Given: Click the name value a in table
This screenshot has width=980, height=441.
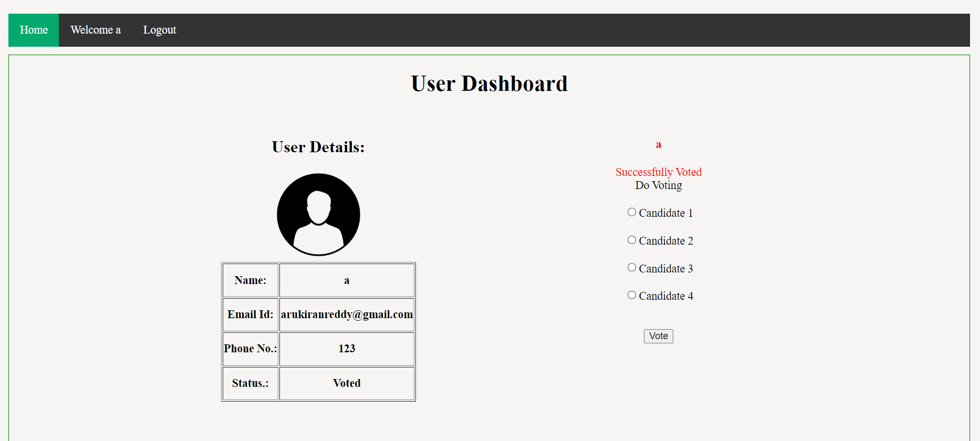Looking at the screenshot, I should tap(347, 280).
